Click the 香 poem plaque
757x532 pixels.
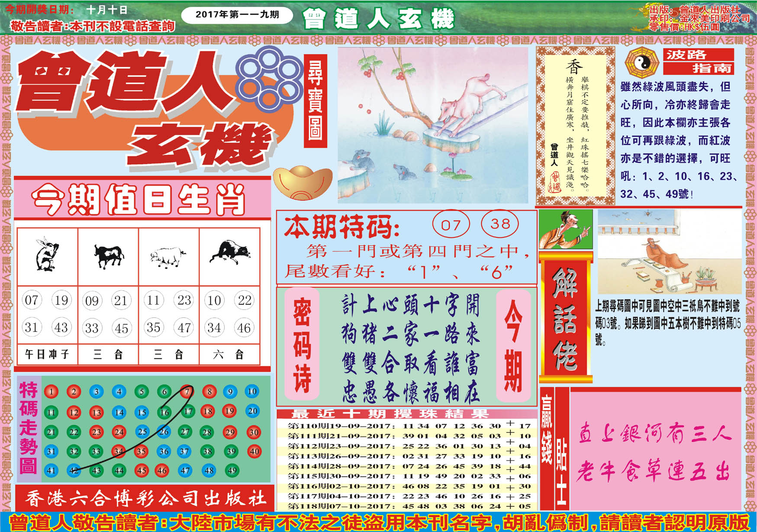(576, 126)
